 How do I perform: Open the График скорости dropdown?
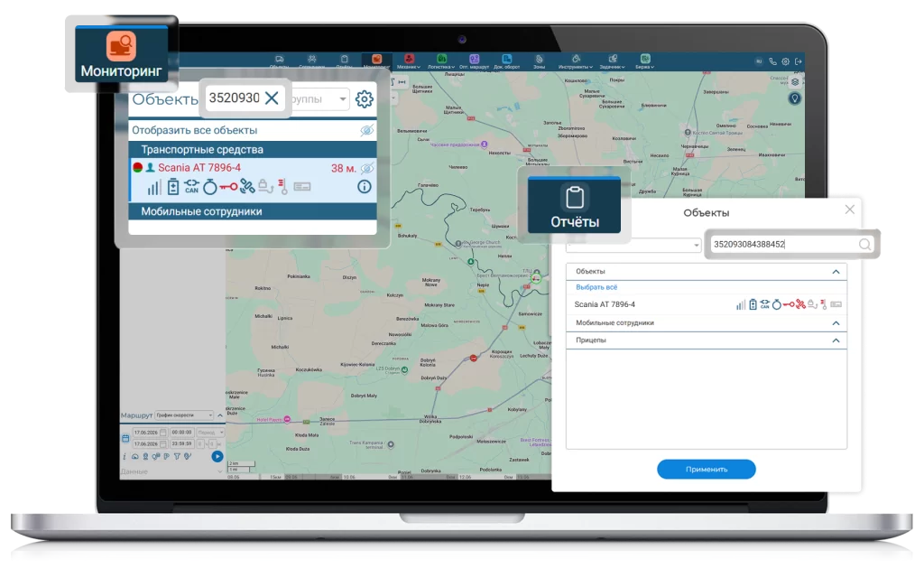pos(184,415)
